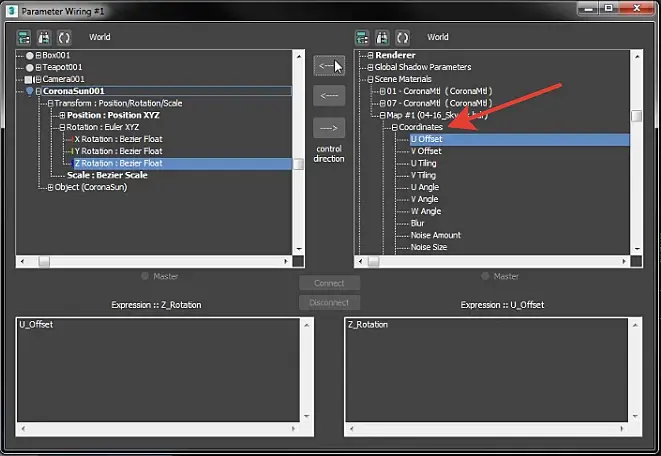Select Scale : Bezier Scale
This screenshot has width=661, height=456.
point(107,175)
